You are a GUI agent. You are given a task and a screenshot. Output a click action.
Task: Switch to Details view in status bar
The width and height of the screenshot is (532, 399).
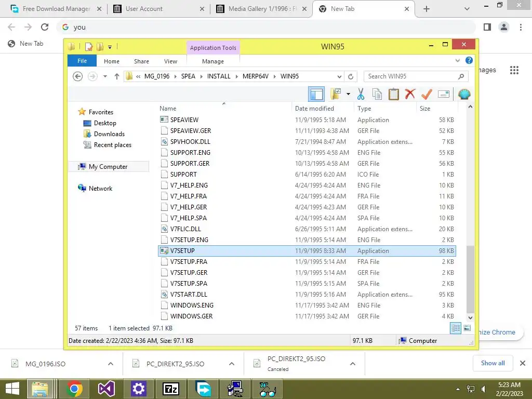455,328
